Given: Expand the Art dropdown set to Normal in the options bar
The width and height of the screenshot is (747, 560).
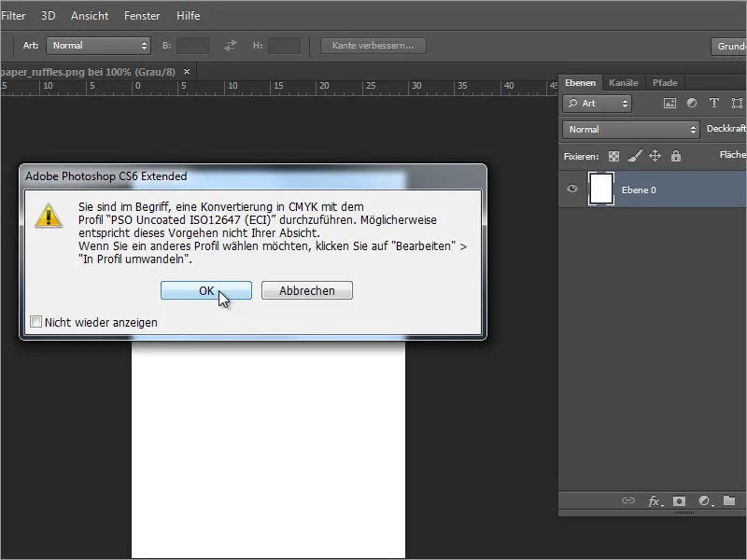Looking at the screenshot, I should point(98,46).
